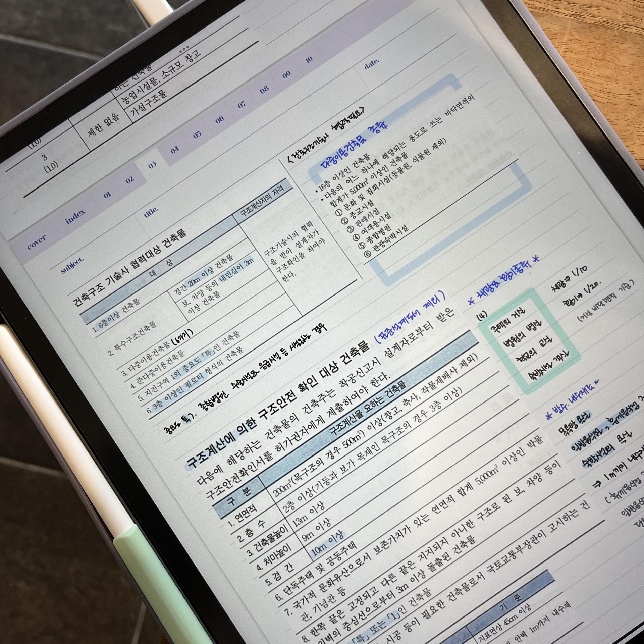Jump to tab 04
The image size is (644, 644).
(x=175, y=150)
